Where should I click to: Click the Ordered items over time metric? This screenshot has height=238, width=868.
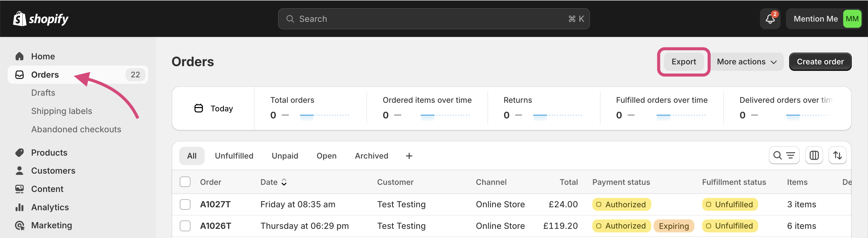click(427, 109)
